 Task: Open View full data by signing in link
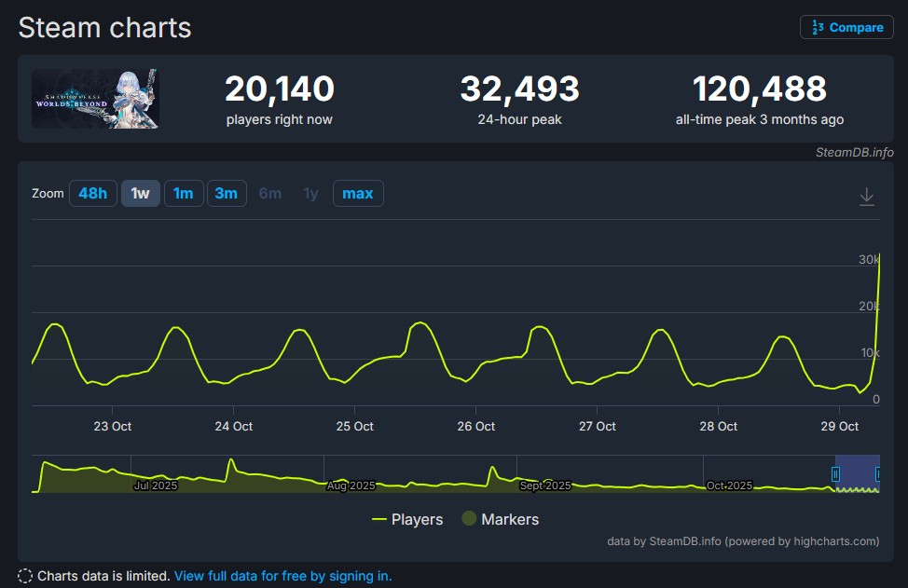click(282, 576)
